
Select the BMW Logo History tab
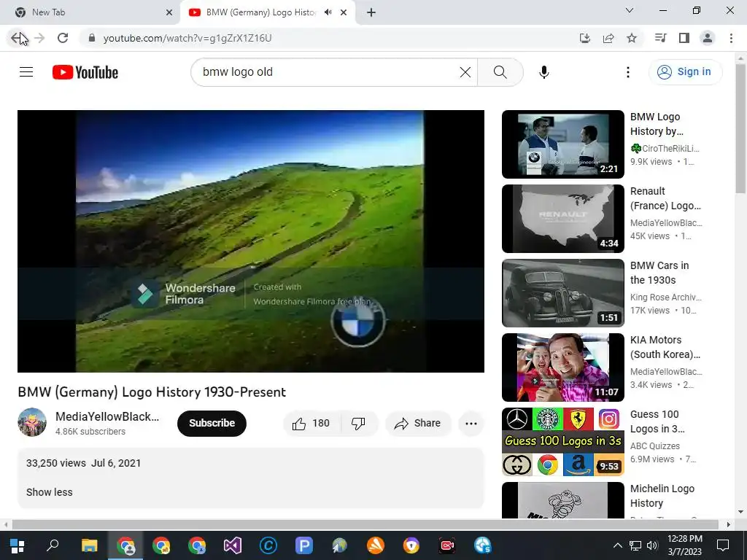[268, 12]
